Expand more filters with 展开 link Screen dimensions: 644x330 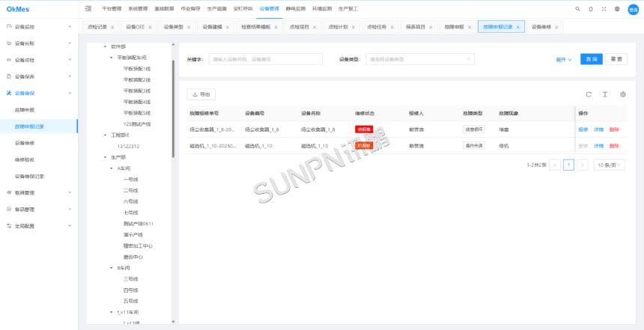coord(563,60)
